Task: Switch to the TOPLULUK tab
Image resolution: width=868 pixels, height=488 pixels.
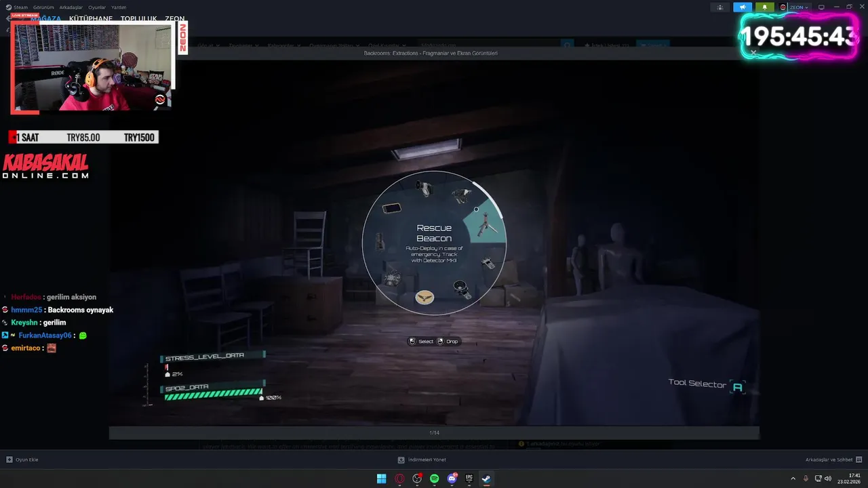Action: 138,19
